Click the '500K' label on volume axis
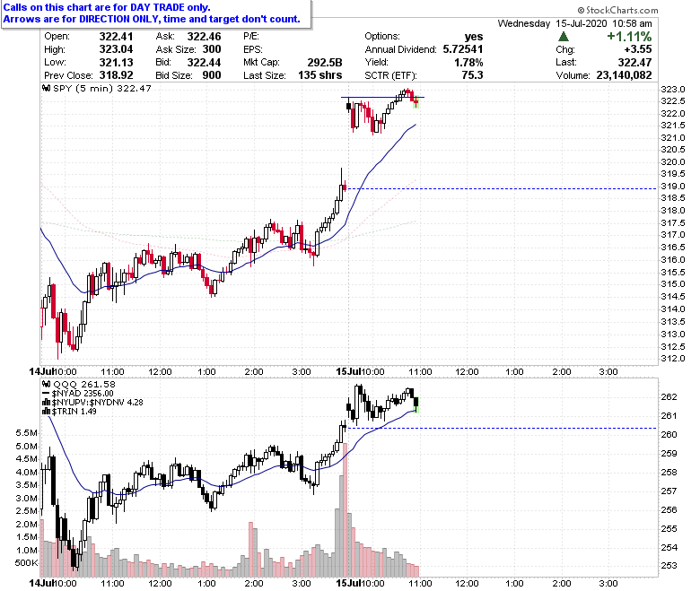 26,563
